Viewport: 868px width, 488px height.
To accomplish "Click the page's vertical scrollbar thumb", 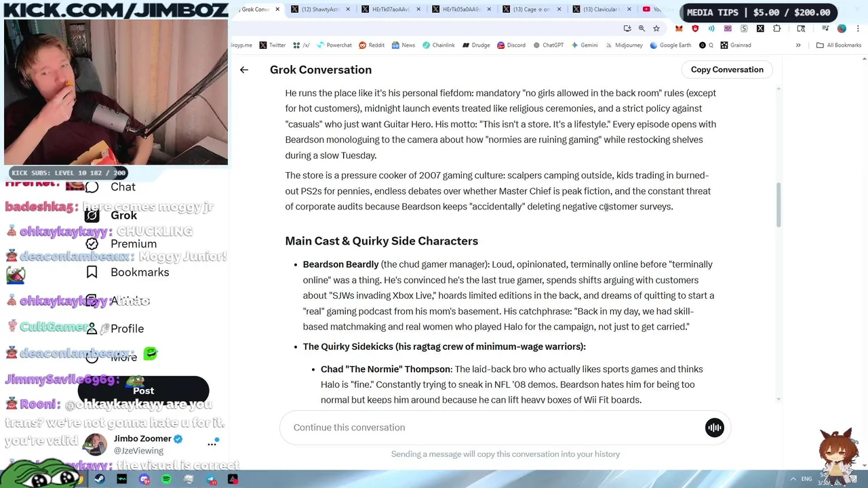I will (x=778, y=205).
